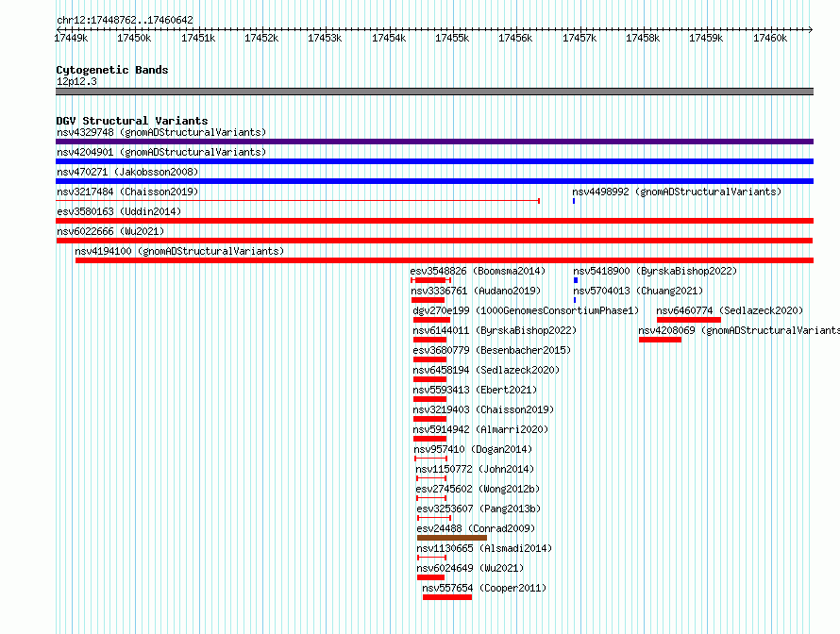Viewport: 840px width, 634px height.
Task: Select the blue nsv4204901 variant bar
Action: [434, 161]
